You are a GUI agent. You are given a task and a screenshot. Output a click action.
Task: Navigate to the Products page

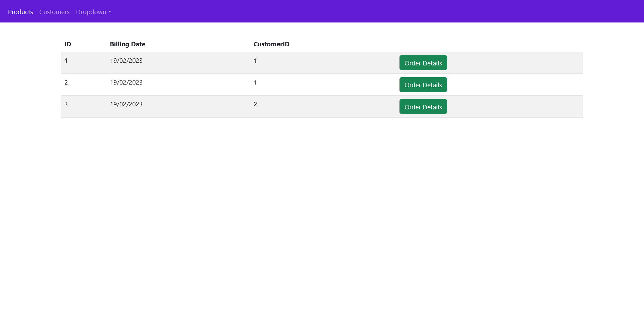(x=20, y=12)
